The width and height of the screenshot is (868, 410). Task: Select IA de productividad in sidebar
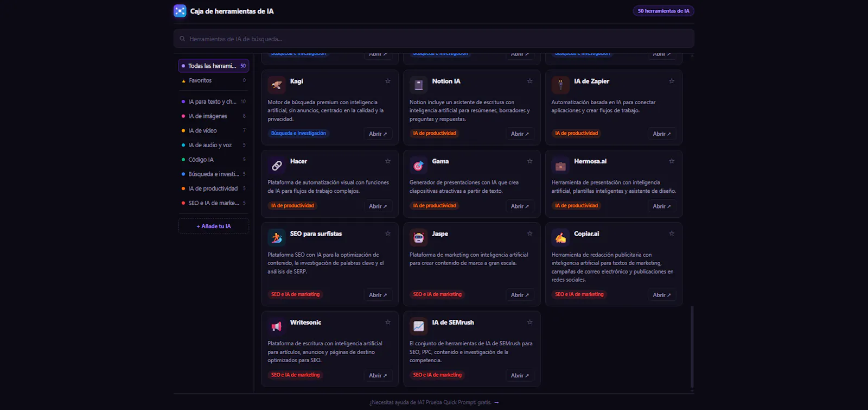[x=214, y=188]
